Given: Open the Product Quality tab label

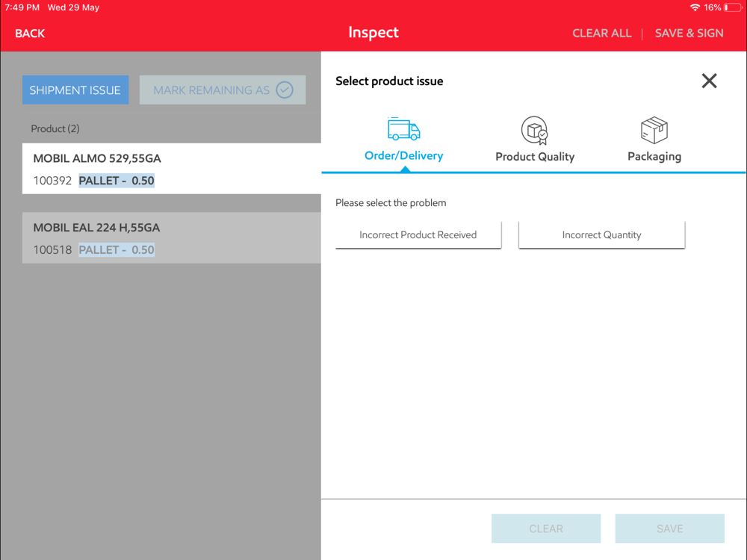Looking at the screenshot, I should point(535,157).
